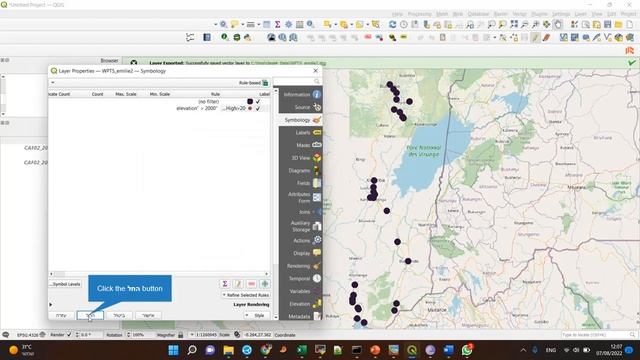Open Data Source Manager toolbar icon
This screenshot has width=640, height=360.
(630, 38)
